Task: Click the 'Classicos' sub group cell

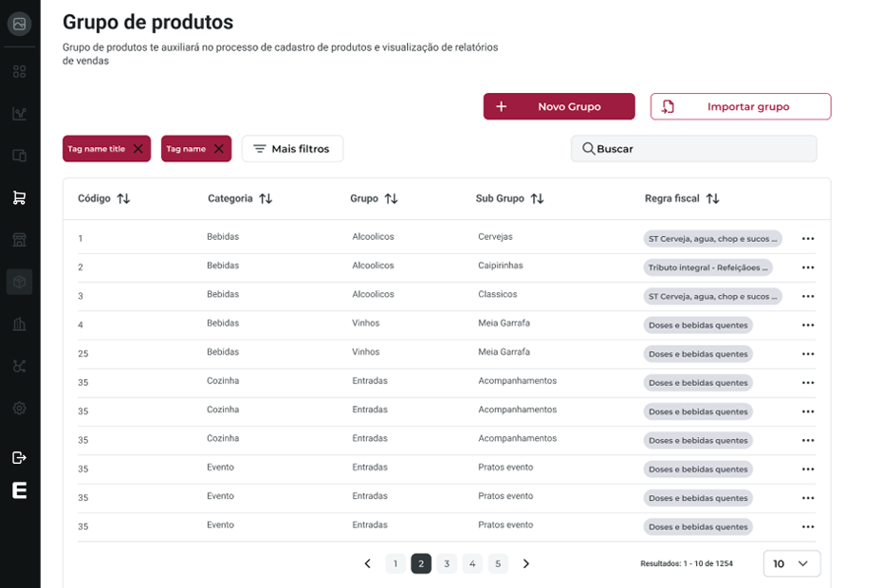Action: pyautogui.click(x=498, y=294)
